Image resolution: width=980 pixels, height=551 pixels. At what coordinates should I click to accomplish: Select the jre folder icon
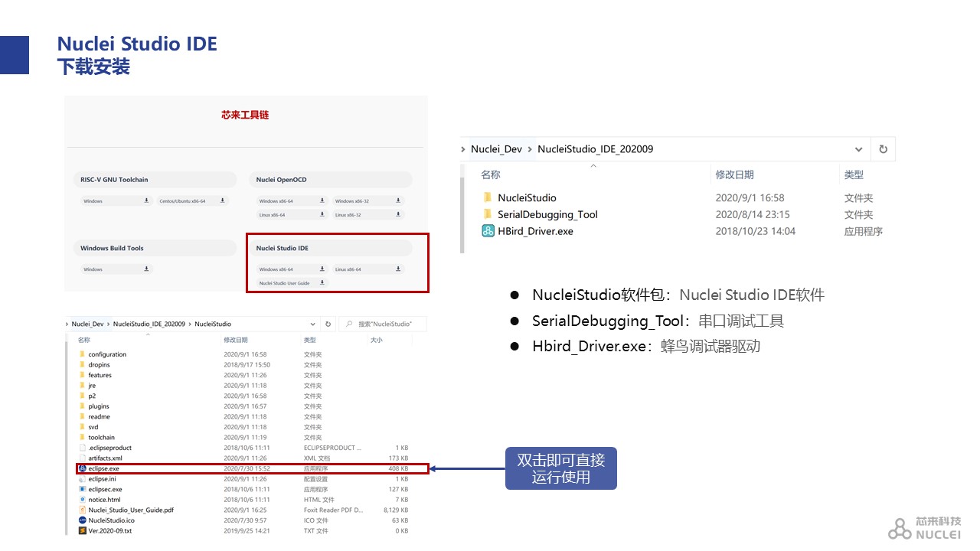(82, 386)
